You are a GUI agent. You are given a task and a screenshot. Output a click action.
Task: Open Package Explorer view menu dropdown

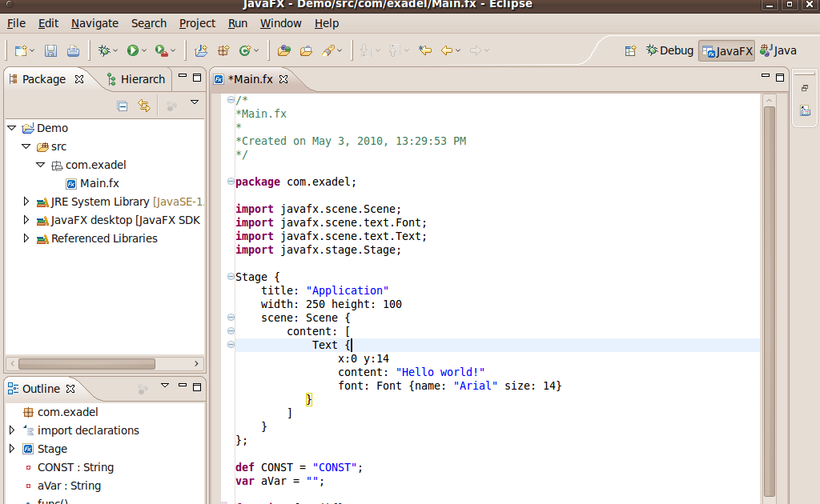coord(195,102)
